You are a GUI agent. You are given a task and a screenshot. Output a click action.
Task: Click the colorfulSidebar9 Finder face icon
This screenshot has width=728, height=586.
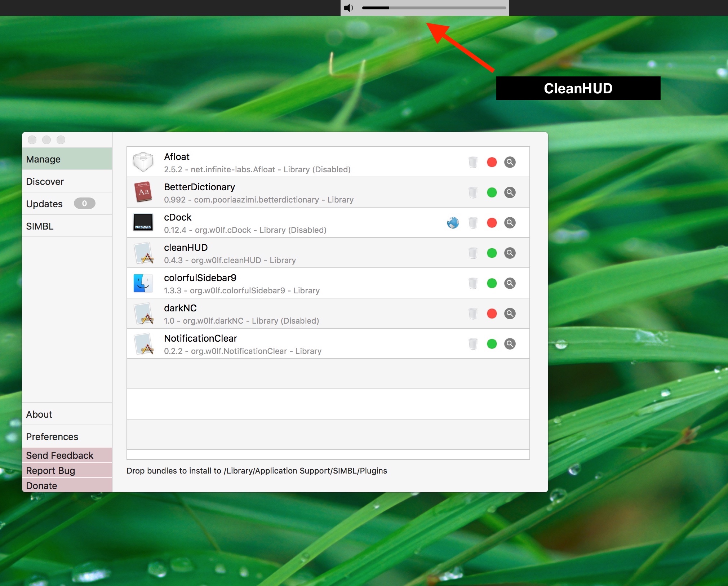pos(143,283)
